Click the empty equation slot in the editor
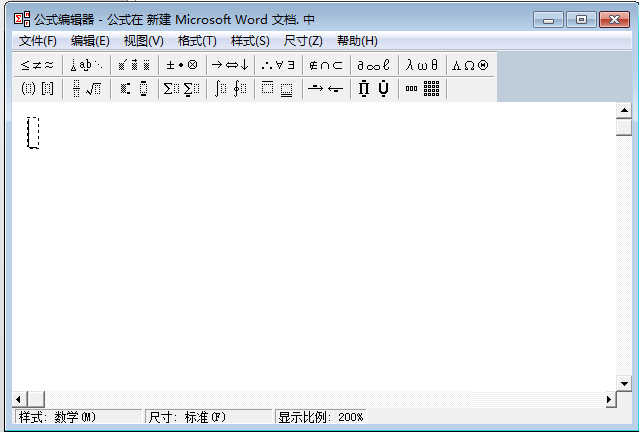639x432 pixels. 33,133
